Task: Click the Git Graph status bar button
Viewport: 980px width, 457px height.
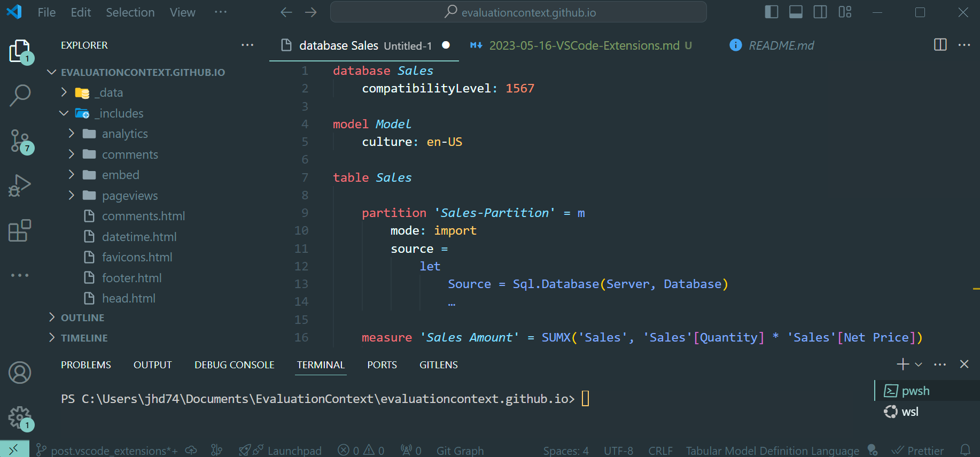Action: [460, 451]
